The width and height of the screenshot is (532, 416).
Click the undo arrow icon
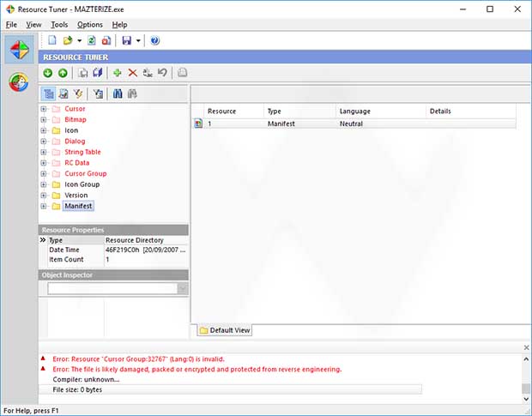coord(161,73)
